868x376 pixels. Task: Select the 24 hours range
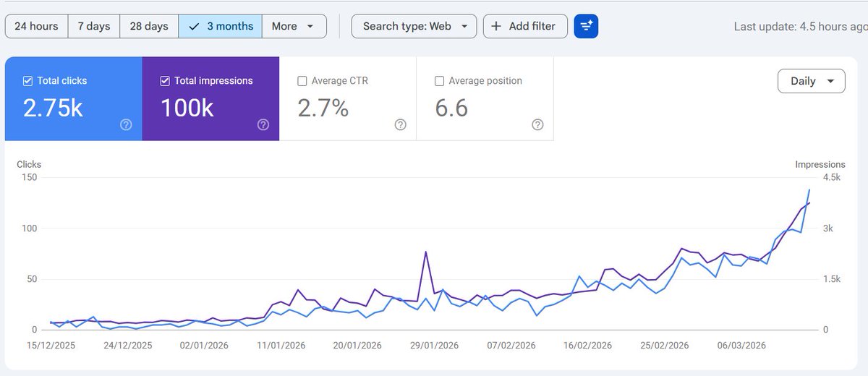[x=36, y=26]
